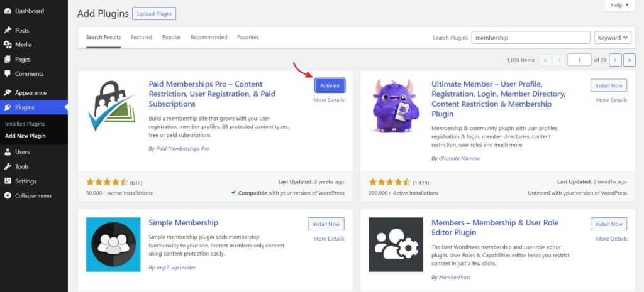Open the Posts sidebar menu
The height and width of the screenshot is (292, 644).
[x=34, y=30]
